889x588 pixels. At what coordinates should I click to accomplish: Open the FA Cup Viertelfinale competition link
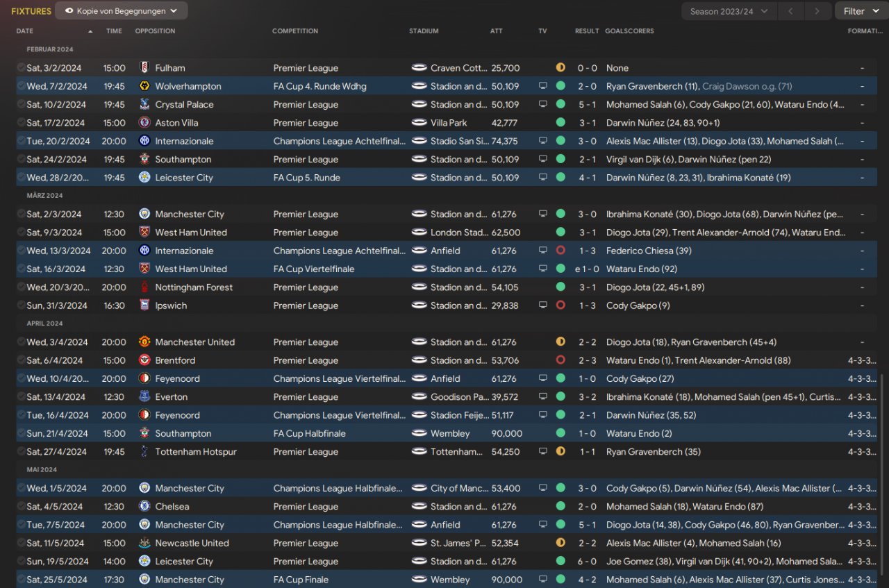point(314,269)
